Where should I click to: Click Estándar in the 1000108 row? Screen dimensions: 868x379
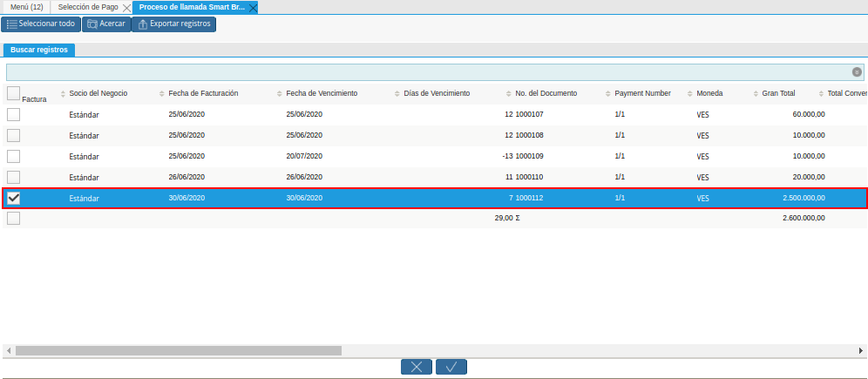(x=85, y=136)
